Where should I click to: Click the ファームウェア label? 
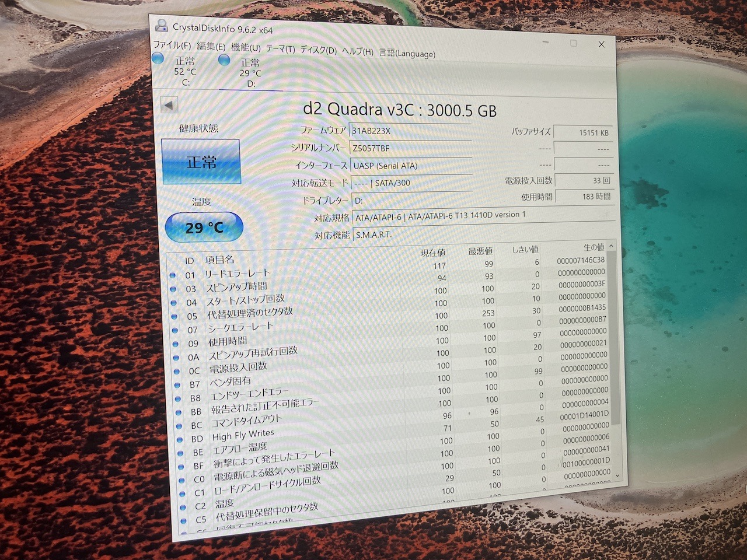click(323, 130)
